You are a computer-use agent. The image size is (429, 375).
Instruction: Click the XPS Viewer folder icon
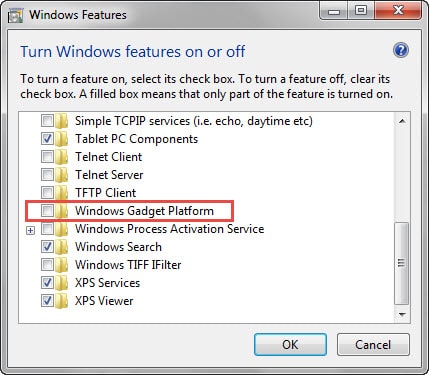tap(61, 301)
